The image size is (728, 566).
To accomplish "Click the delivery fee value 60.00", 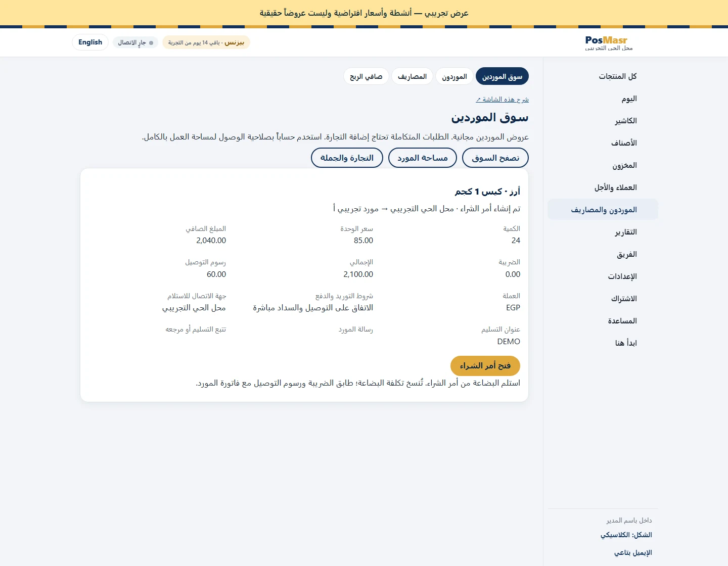I will click(x=216, y=274).
